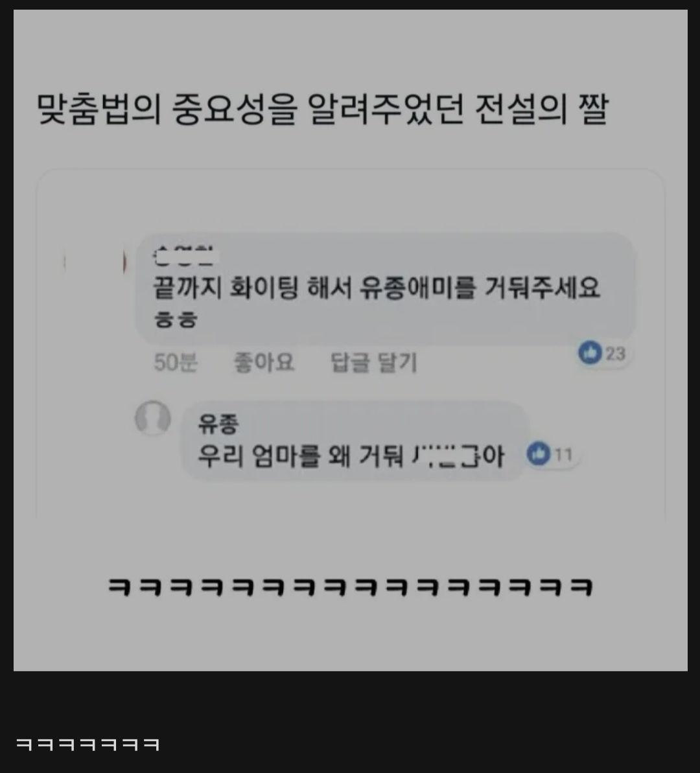Click the reaction count 23

[615, 354]
